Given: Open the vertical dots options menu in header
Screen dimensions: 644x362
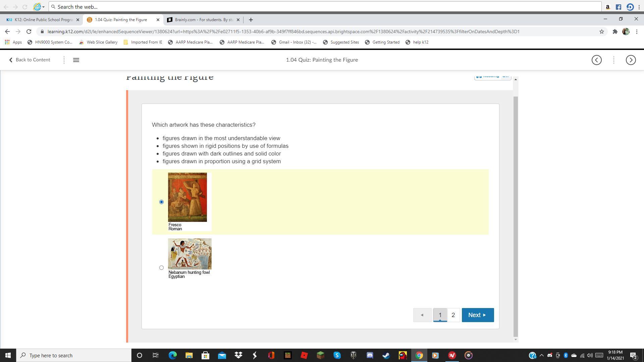Looking at the screenshot, I should tap(613, 60).
